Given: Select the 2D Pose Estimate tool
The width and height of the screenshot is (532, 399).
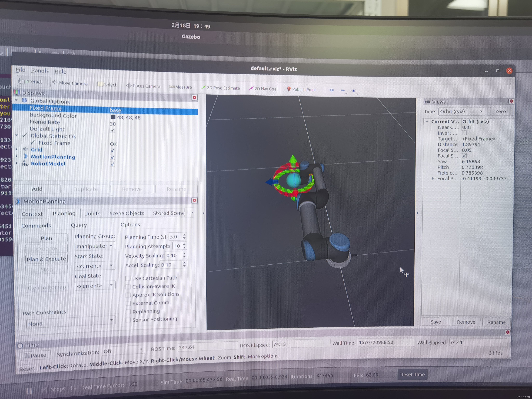Looking at the screenshot, I should tap(220, 88).
